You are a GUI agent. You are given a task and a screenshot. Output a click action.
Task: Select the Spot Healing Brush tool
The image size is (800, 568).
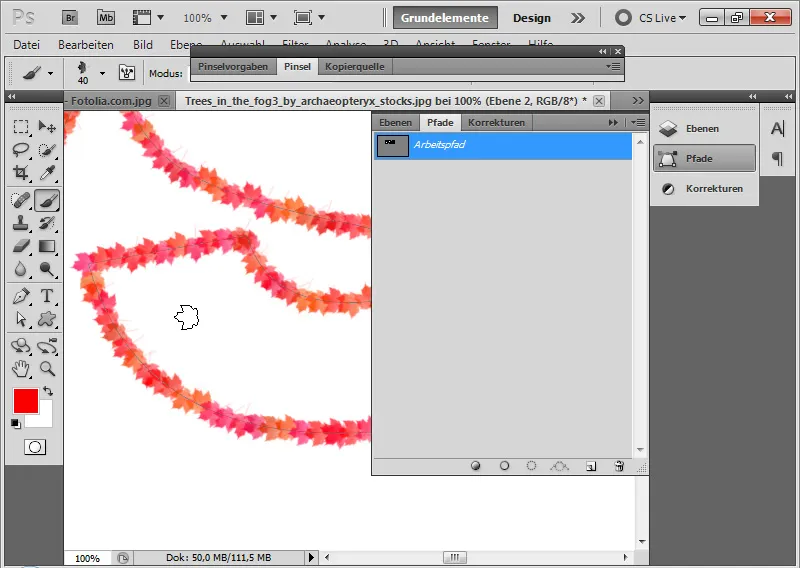pos(21,200)
